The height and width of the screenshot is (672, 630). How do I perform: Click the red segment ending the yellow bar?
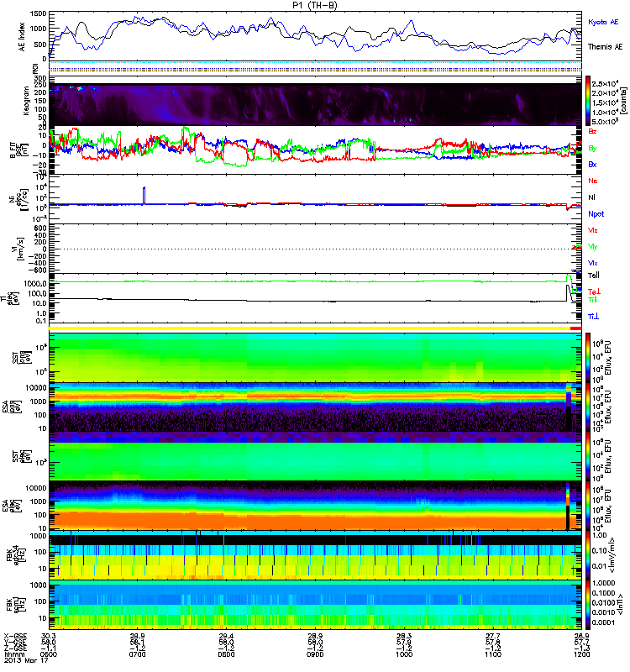click(x=576, y=328)
